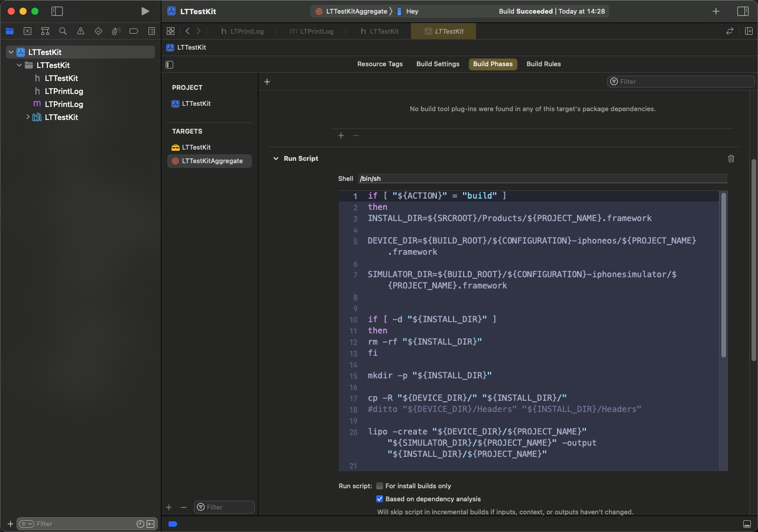The image size is (758, 532).
Task: Open the Source Control navigator icon
Action: (x=27, y=31)
